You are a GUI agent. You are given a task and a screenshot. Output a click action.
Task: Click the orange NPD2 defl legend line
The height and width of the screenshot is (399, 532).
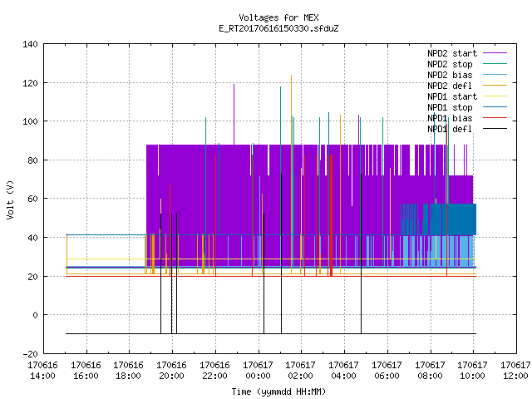tap(495, 86)
